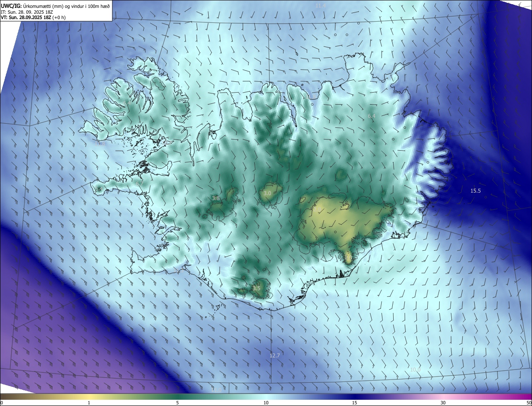Click the "5" tick on the color scale

177,403
